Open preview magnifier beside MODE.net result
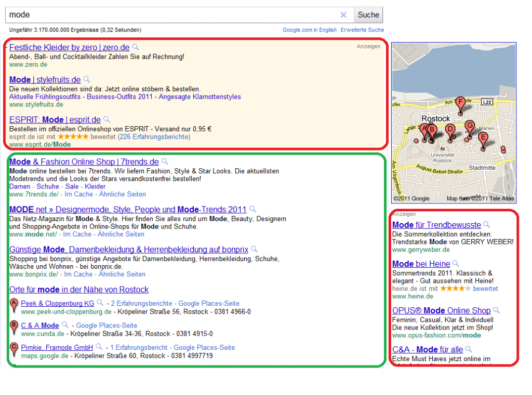 [x=252, y=209]
